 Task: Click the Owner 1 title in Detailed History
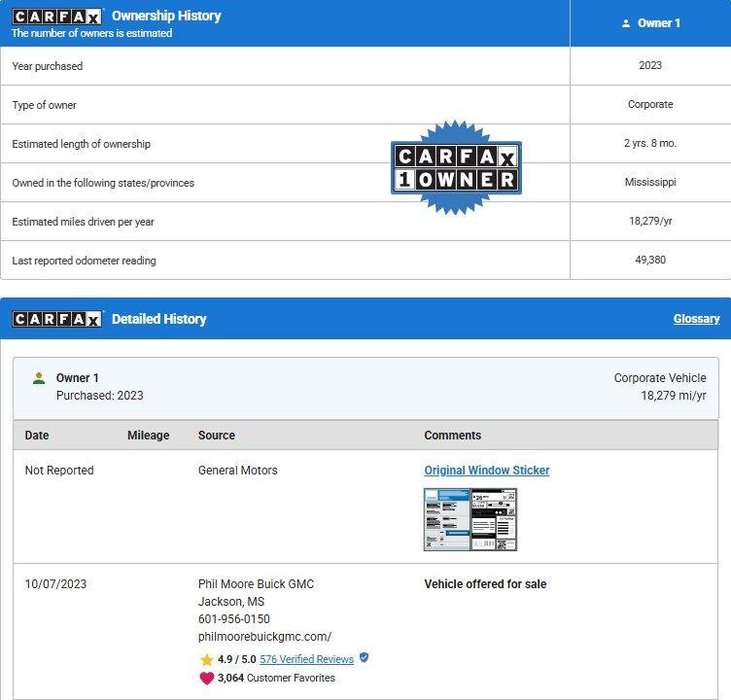point(78,378)
